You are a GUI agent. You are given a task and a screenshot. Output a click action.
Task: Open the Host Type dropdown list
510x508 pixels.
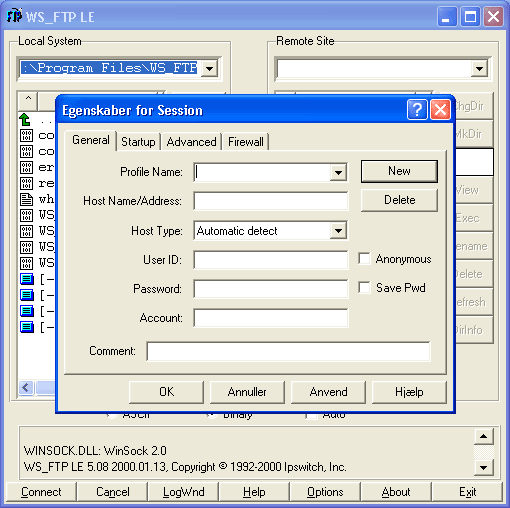coord(338,230)
